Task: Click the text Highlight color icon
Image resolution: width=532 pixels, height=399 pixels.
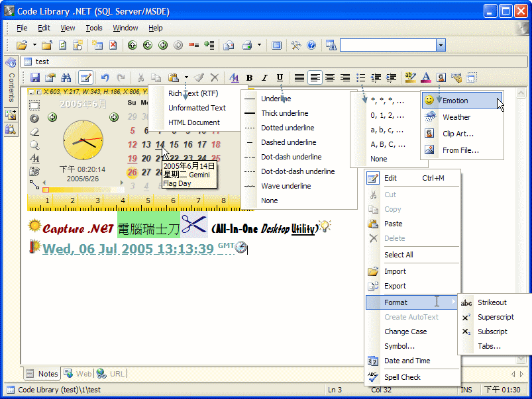Action: point(411,77)
